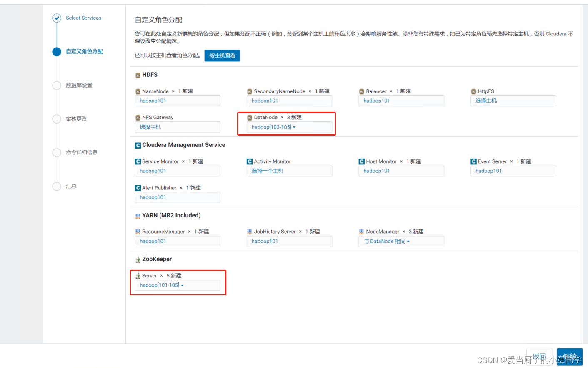Click the Balancer role icon
Screen dimensions: 588x368
362,92
